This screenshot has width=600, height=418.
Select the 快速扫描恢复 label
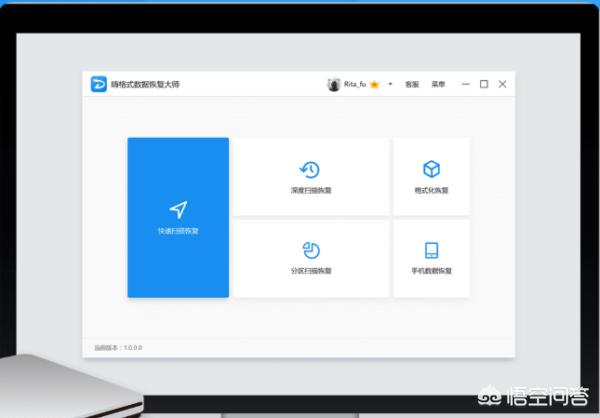coord(178,231)
